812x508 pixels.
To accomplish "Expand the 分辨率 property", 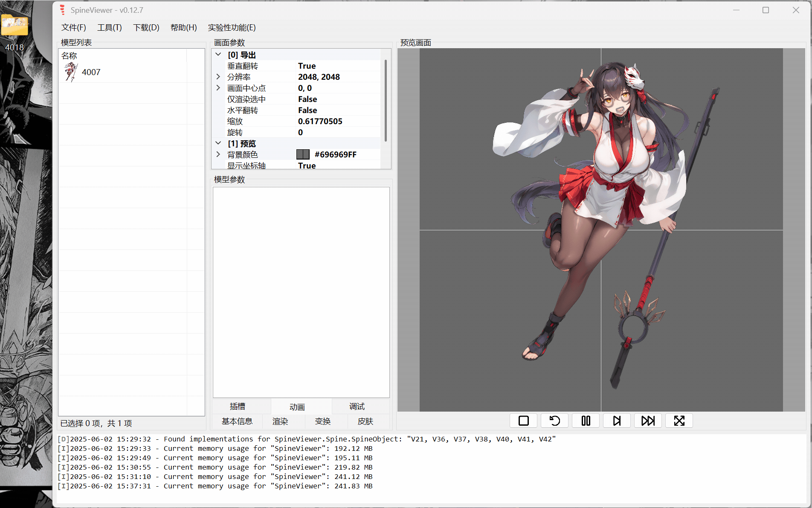I will tap(218, 77).
